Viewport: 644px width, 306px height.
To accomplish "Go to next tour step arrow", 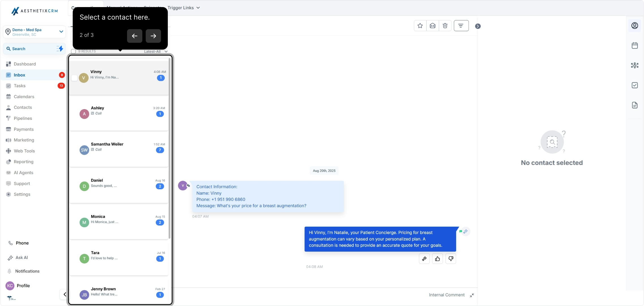I will click(x=153, y=36).
